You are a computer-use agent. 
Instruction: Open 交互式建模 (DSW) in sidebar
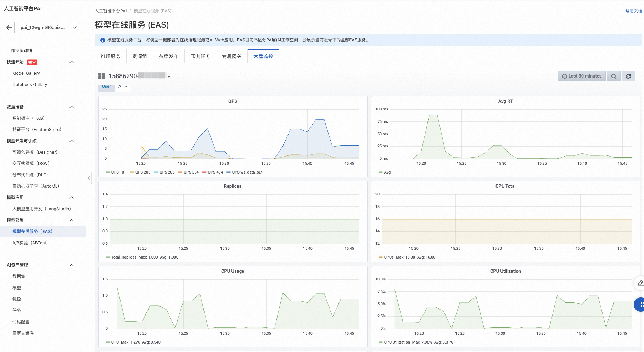pos(31,164)
